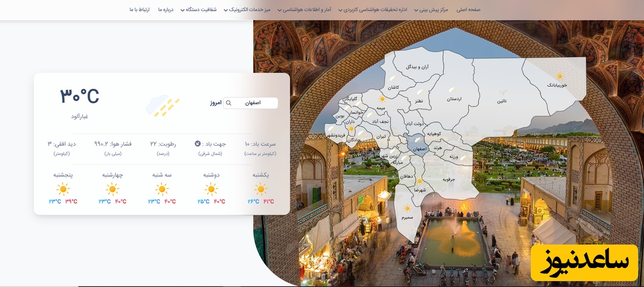Select the sun icon under سه شنبه

(162, 189)
